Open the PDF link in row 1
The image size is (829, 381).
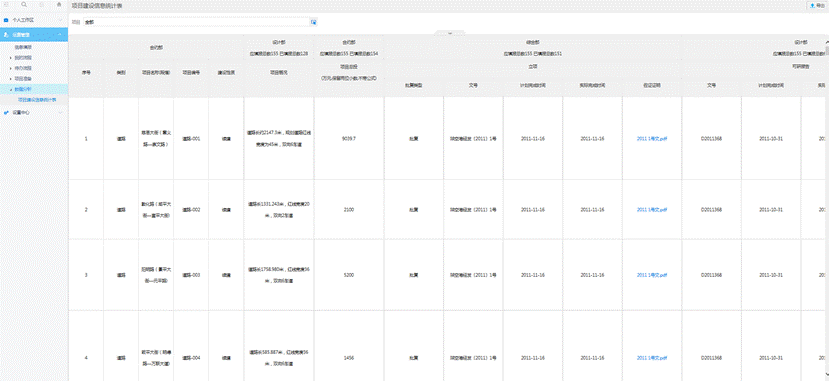point(652,138)
